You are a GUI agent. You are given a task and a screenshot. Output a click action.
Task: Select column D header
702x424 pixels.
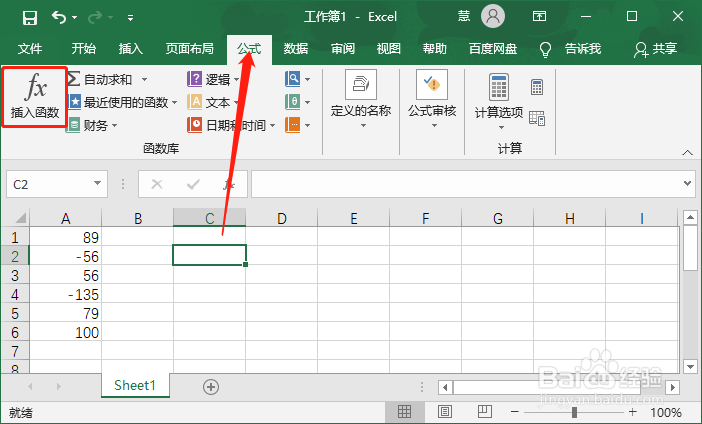pos(282,218)
